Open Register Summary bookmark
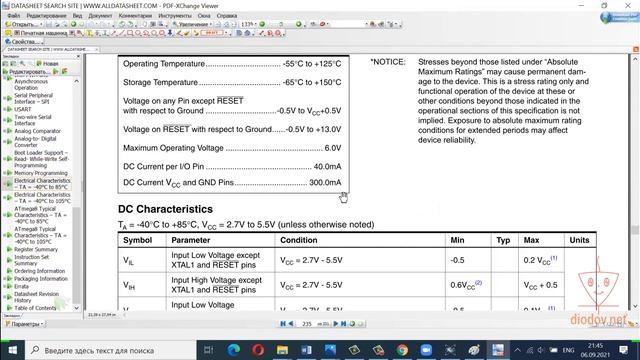The image size is (640, 360). click(36, 249)
